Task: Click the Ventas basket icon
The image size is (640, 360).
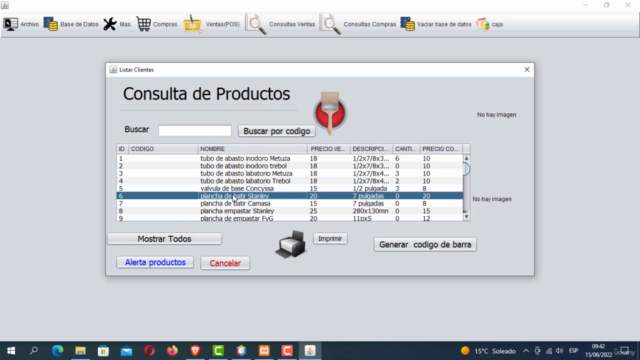Action: 193,24
